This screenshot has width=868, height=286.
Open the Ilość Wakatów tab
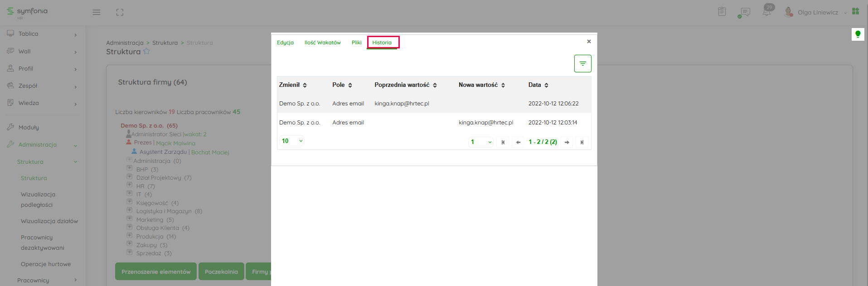(322, 43)
